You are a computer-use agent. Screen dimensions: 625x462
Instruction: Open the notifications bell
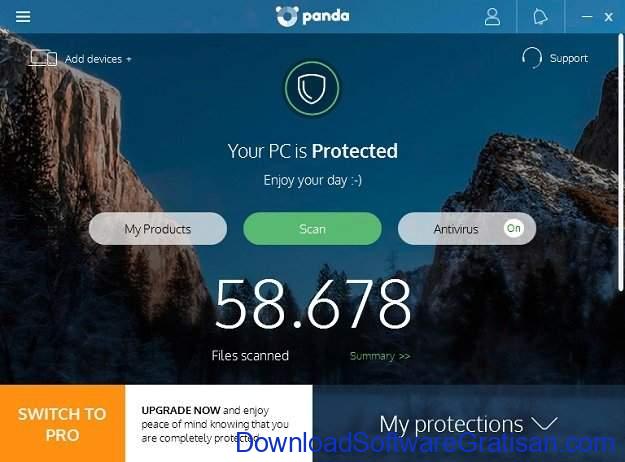[x=540, y=17]
